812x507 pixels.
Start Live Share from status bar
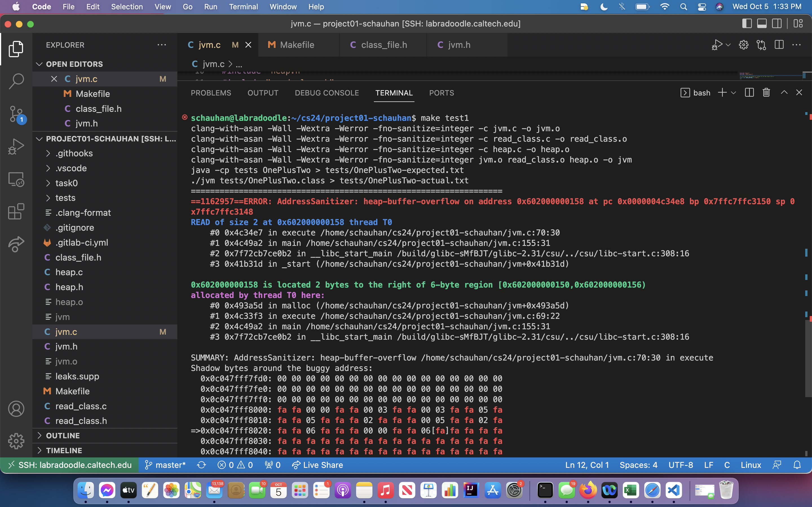[x=317, y=465]
